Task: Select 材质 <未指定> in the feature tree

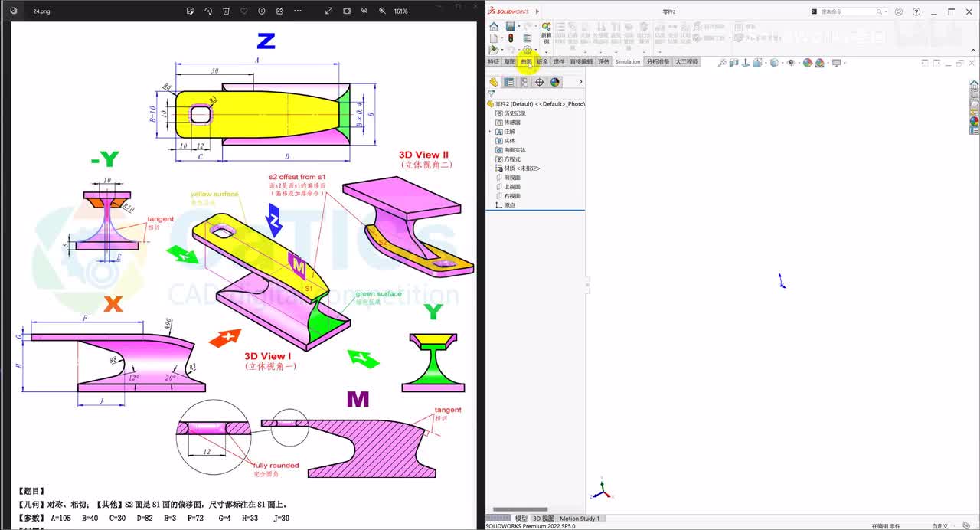Action: [518, 168]
